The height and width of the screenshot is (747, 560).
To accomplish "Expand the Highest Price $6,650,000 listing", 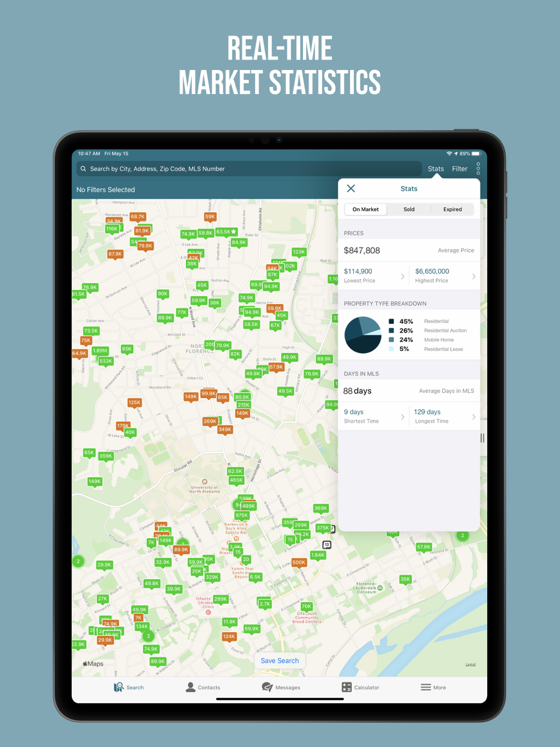I will (445, 276).
